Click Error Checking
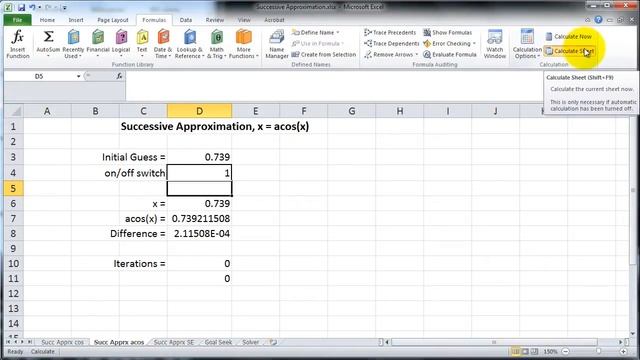 click(x=449, y=43)
